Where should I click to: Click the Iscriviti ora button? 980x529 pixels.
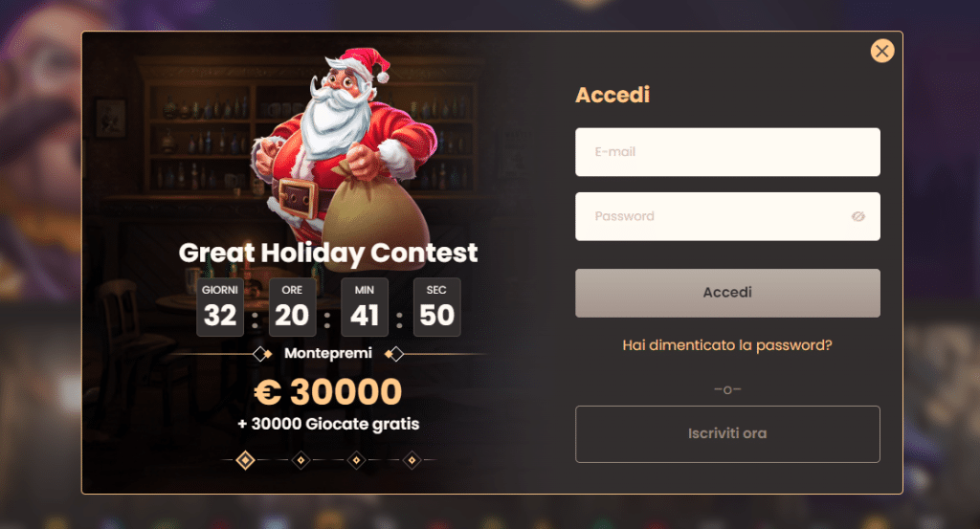point(727,433)
